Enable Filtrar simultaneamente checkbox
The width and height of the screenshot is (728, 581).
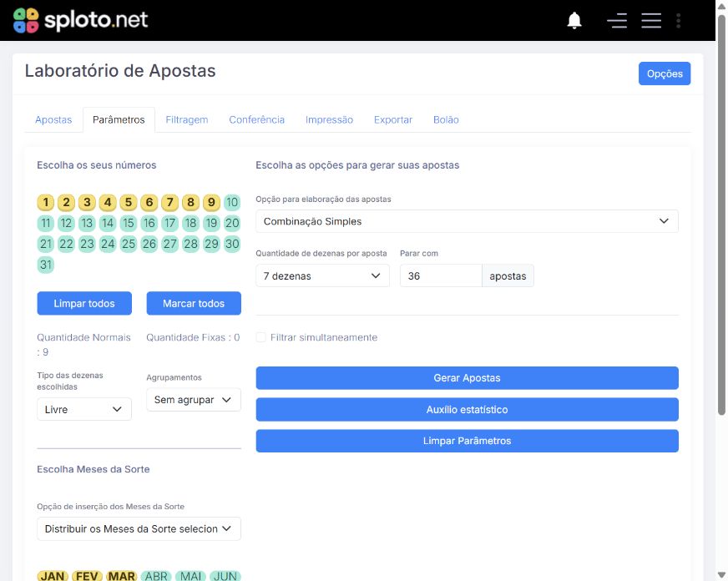pyautogui.click(x=261, y=337)
